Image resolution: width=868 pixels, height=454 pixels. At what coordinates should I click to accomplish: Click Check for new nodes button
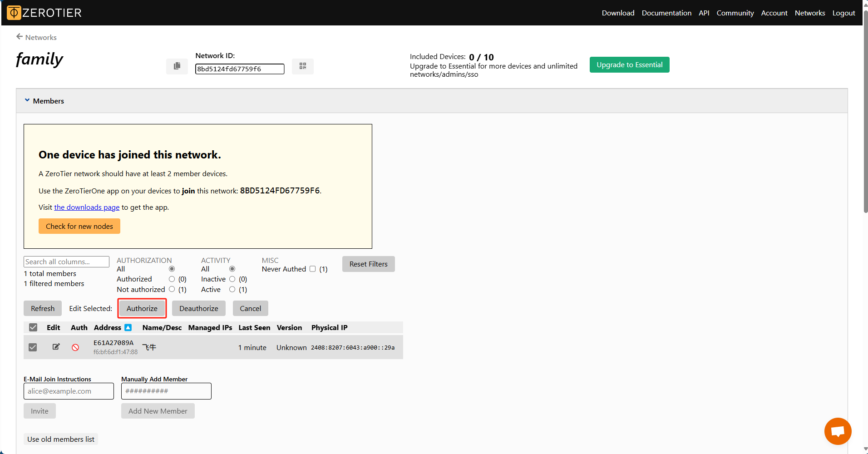tap(79, 226)
